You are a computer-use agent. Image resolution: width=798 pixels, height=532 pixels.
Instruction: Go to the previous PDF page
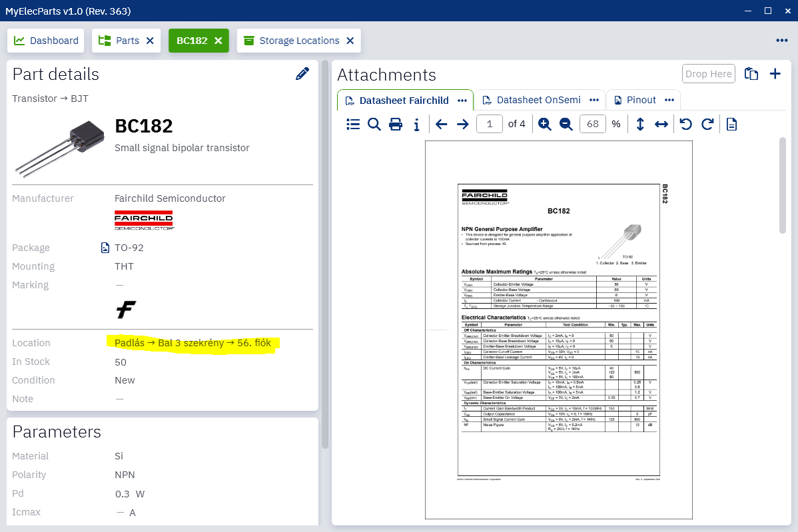[x=441, y=124]
